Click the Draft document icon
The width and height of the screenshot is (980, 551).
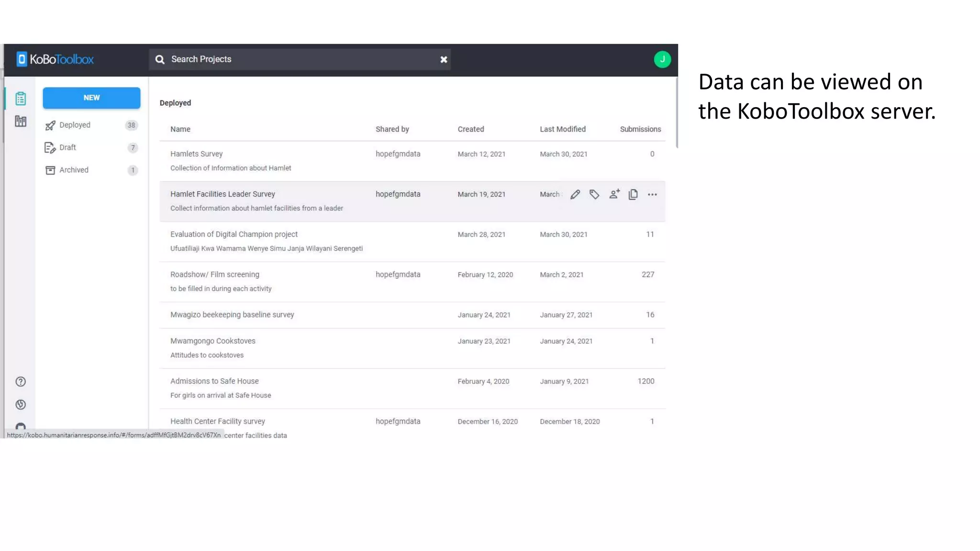coord(50,148)
